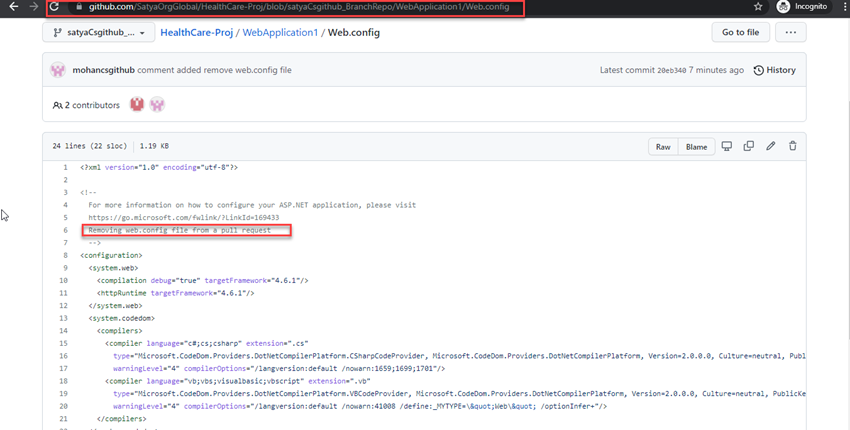Screen dimensions: 850x430
Task: Open HealthCare-Proj breadcrumb link
Action: click(x=196, y=33)
